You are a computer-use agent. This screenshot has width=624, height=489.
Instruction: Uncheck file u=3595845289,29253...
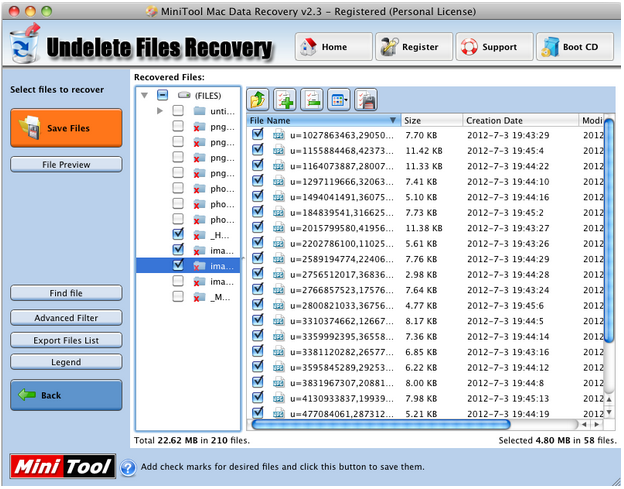(258, 367)
